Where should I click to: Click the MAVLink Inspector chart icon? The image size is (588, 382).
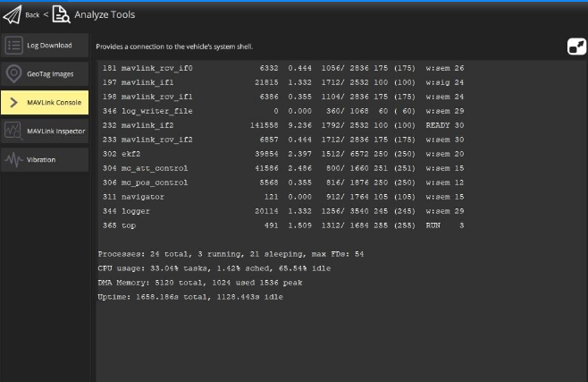click(13, 131)
